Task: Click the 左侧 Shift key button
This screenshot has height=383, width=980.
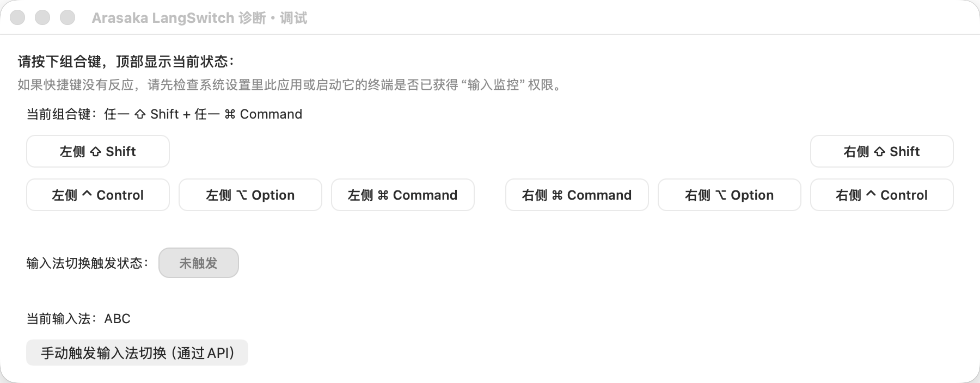Action: tap(98, 151)
